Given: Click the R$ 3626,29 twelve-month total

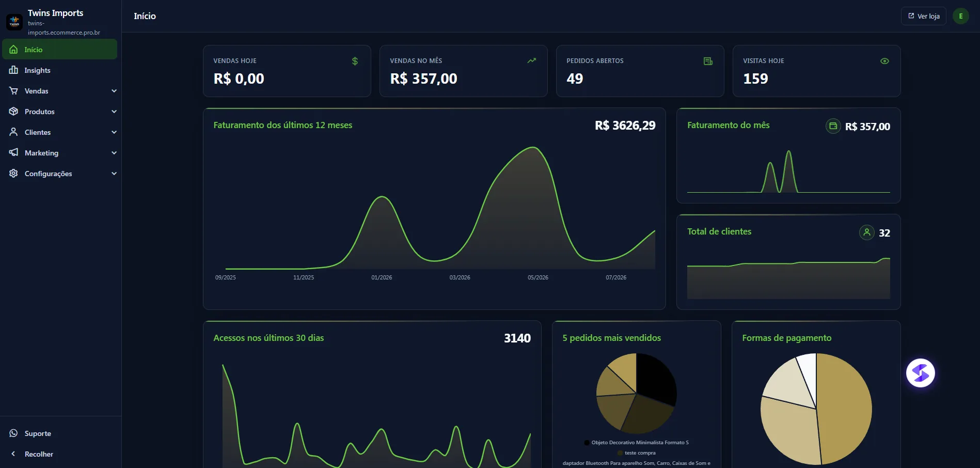Looking at the screenshot, I should click(x=625, y=126).
